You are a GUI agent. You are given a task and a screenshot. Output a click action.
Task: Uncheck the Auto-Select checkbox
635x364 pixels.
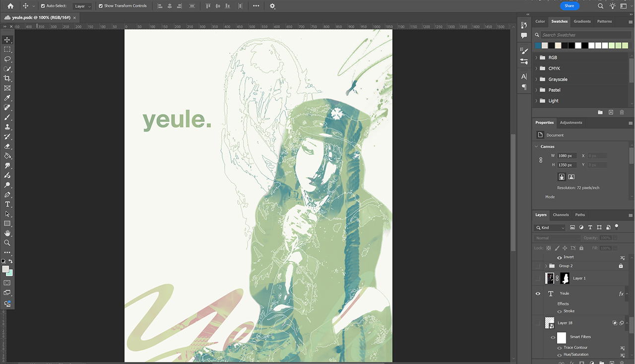point(43,6)
